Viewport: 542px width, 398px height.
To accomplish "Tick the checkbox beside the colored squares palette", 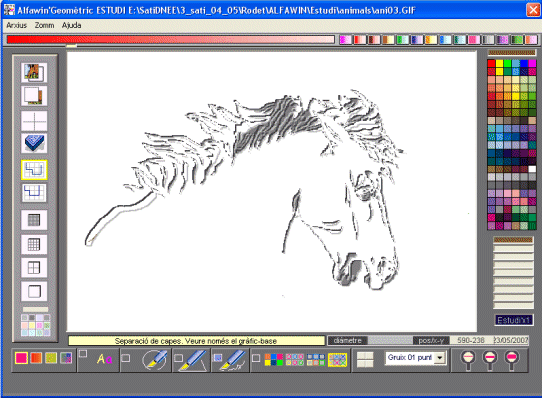I will click(256, 358).
